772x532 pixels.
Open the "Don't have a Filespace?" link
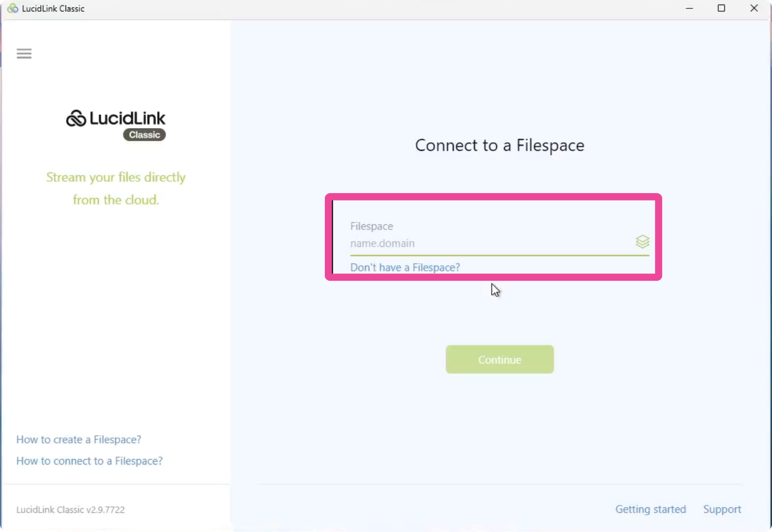click(x=405, y=267)
